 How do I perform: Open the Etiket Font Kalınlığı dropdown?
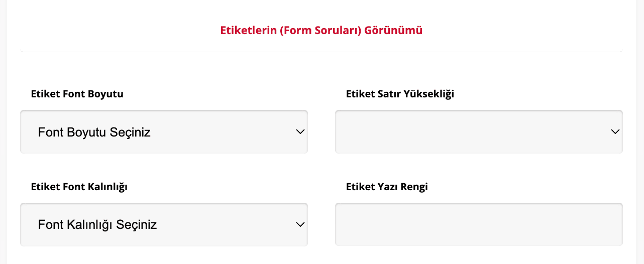(164, 224)
